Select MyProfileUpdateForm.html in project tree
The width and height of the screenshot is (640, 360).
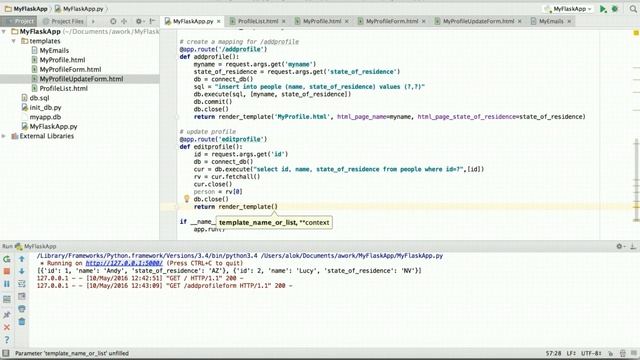click(x=81, y=79)
